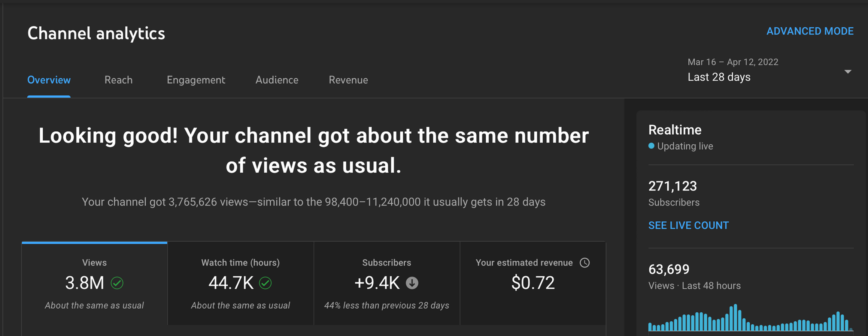Viewport: 868px width, 336px height.
Task: Toggle the active Views metric card off
Action: click(94, 283)
